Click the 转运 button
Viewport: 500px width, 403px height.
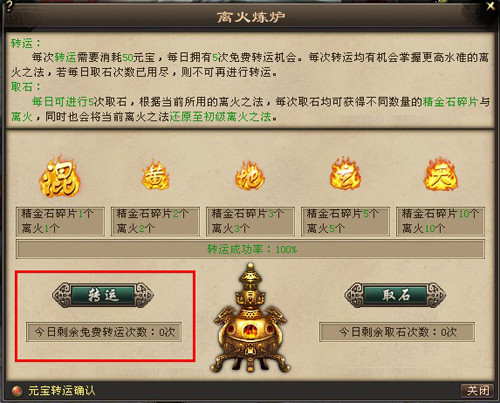(103, 295)
